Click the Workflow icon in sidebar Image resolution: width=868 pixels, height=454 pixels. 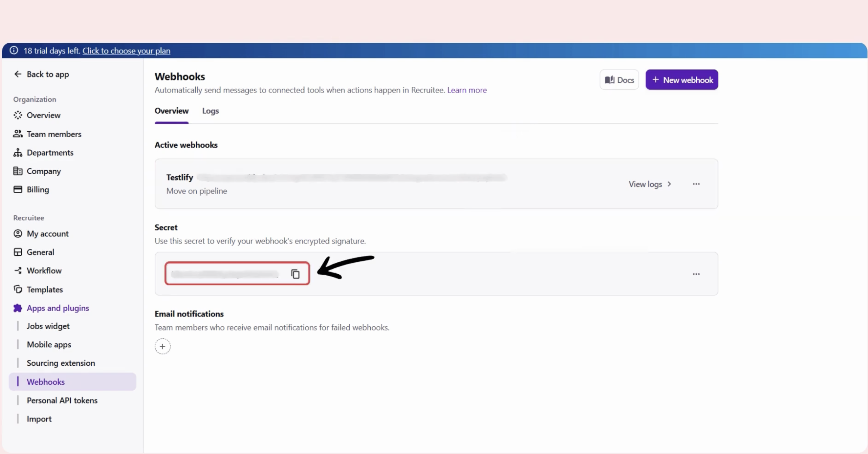(17, 270)
